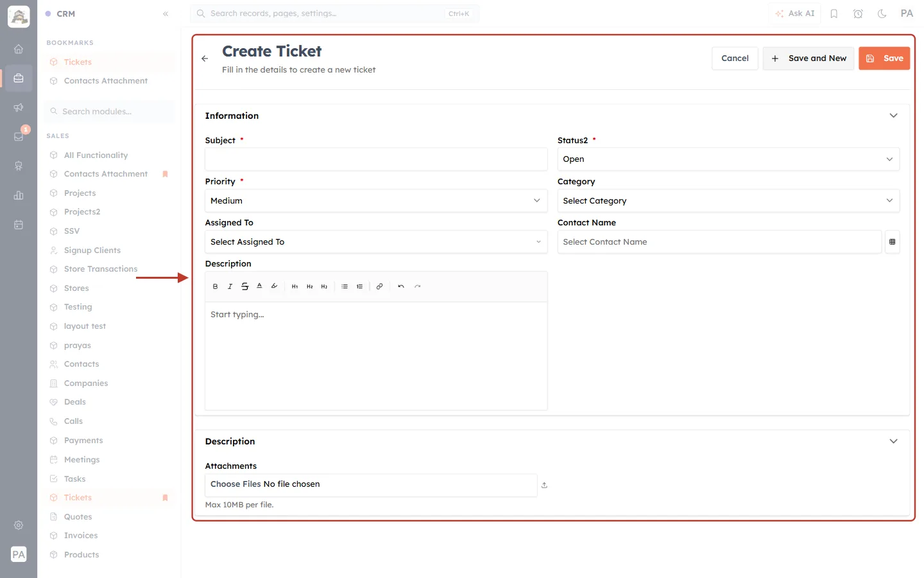Screen dimensions: 924x578
Task: Apply Heading 3 style
Action: coord(324,286)
